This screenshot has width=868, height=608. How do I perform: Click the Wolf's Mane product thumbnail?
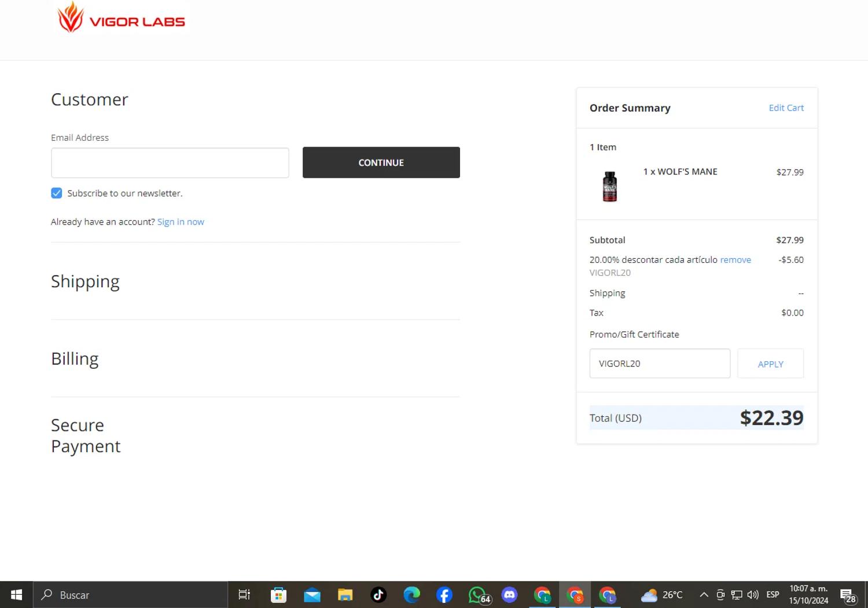tap(610, 186)
